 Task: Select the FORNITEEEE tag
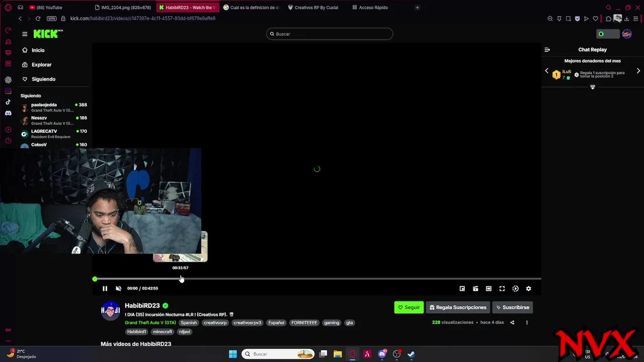point(304,323)
